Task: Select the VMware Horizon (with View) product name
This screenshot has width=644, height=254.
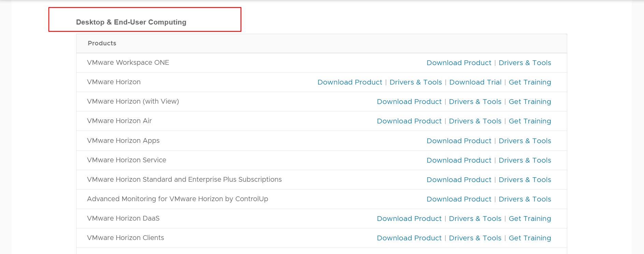Action: (x=133, y=101)
